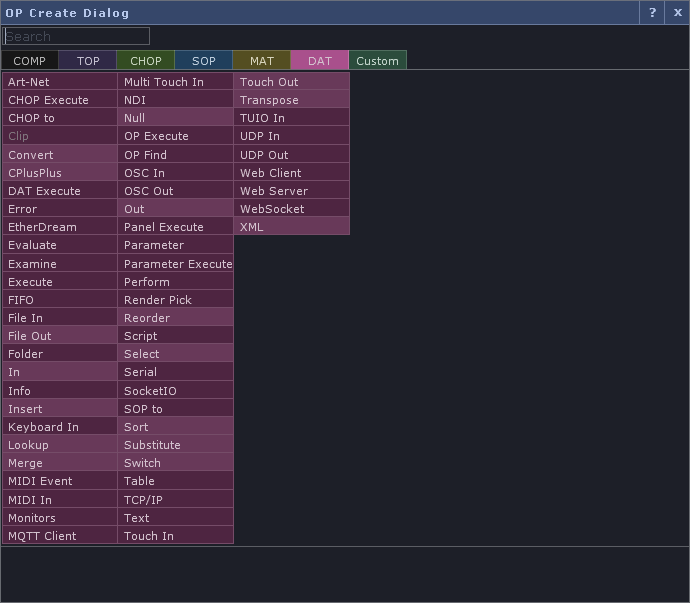Choose the FIFO operator

pyautogui.click(x=60, y=300)
